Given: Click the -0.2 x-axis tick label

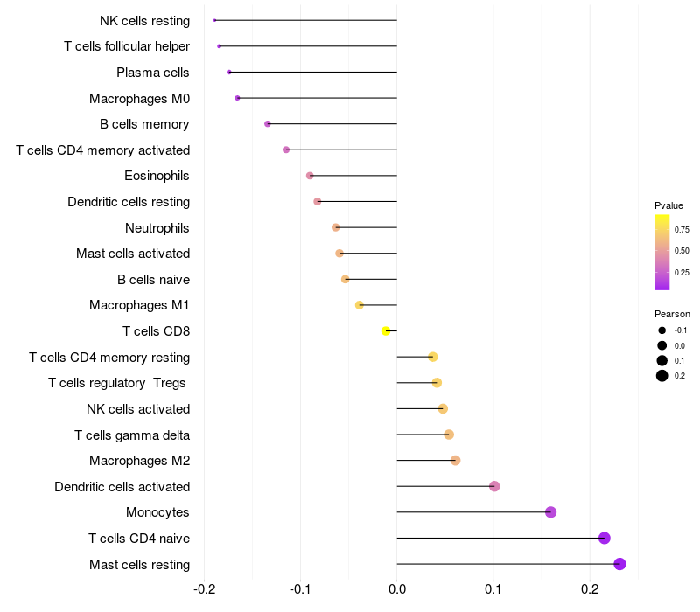Looking at the screenshot, I should pos(204,590).
